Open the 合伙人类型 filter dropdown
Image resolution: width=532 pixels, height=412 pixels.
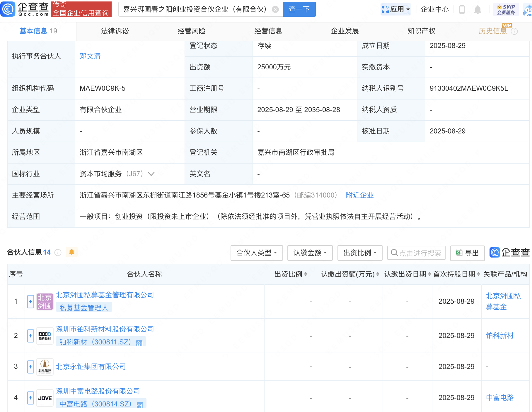(x=256, y=253)
